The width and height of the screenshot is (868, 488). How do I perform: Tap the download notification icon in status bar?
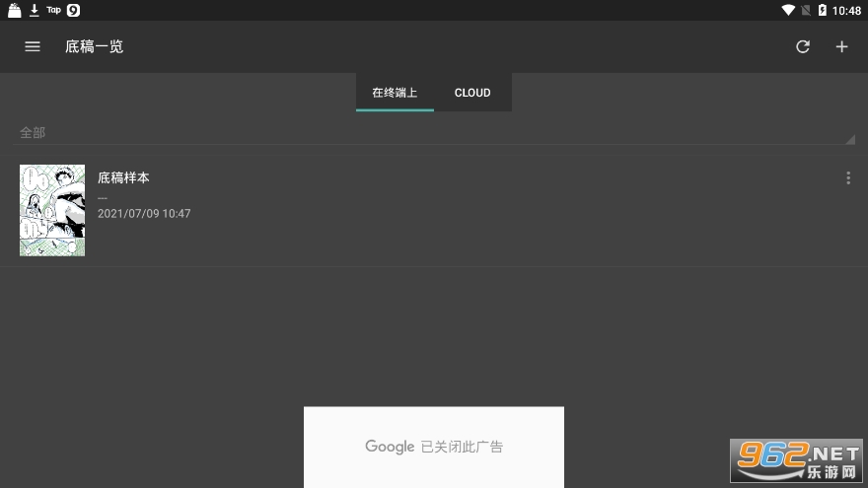35,10
